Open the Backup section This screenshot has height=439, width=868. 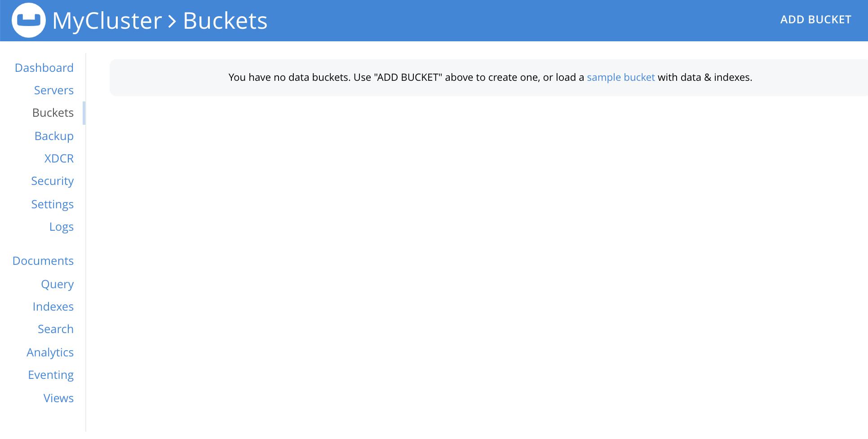pos(54,136)
